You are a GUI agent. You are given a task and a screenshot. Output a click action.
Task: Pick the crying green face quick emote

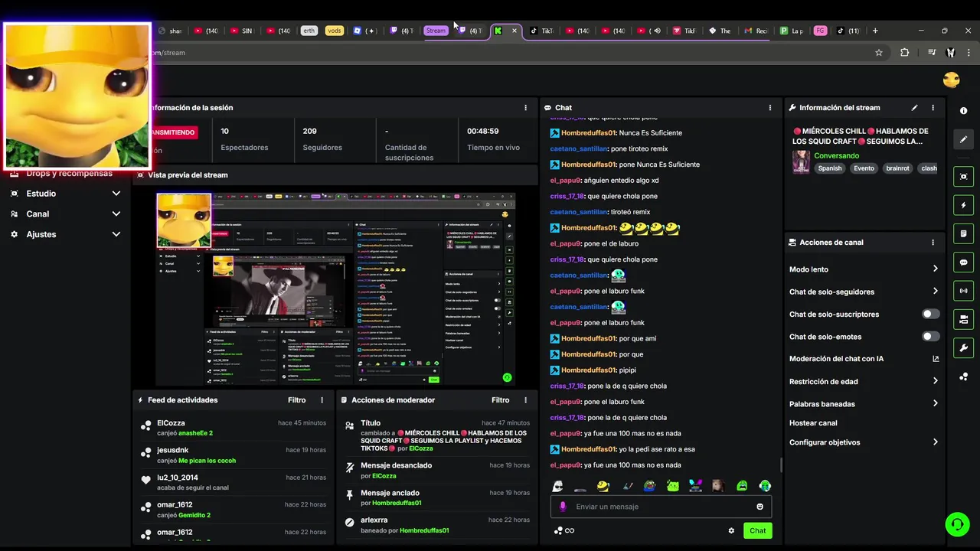point(742,486)
